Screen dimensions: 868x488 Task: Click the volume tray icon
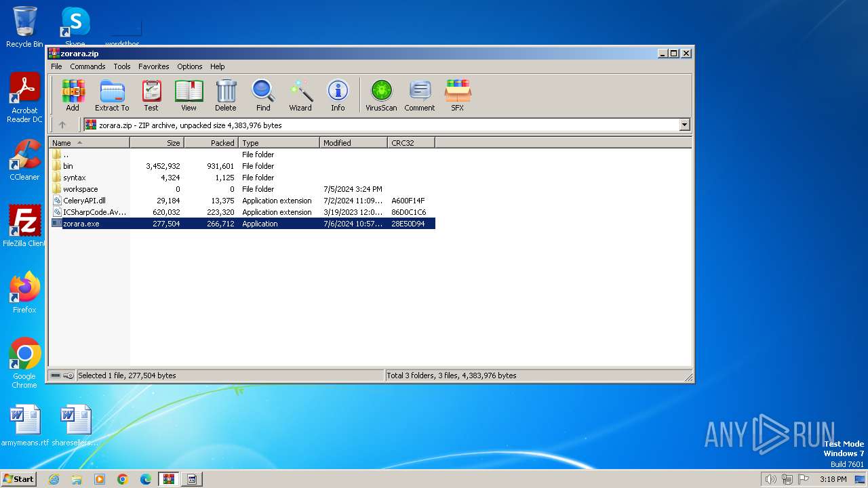pos(770,479)
